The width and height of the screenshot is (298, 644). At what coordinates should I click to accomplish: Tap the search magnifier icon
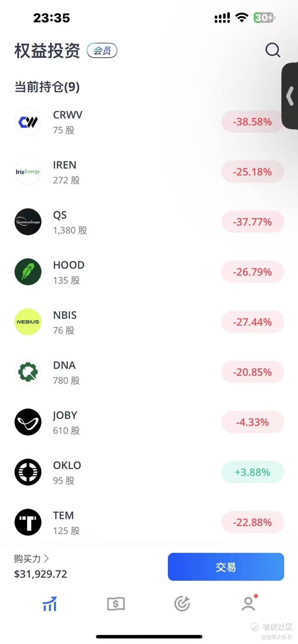coord(273,50)
